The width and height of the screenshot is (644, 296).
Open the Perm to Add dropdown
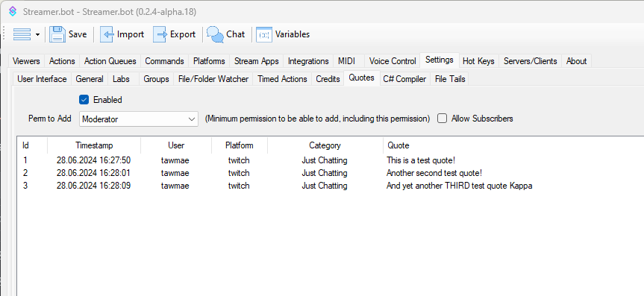[139, 119]
